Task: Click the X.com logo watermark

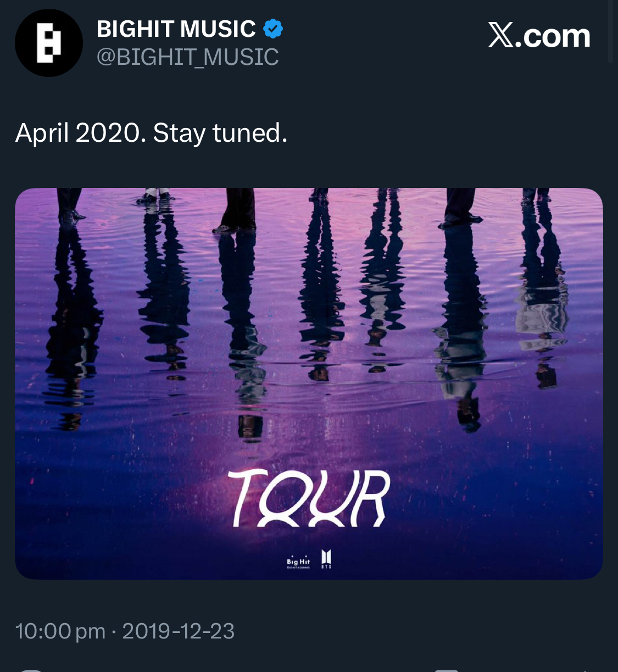Action: (539, 36)
